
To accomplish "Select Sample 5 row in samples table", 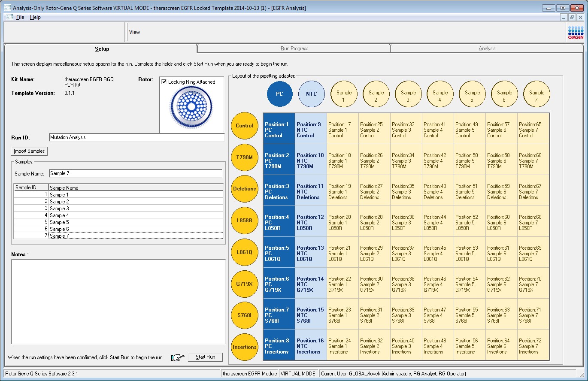I will (x=118, y=222).
